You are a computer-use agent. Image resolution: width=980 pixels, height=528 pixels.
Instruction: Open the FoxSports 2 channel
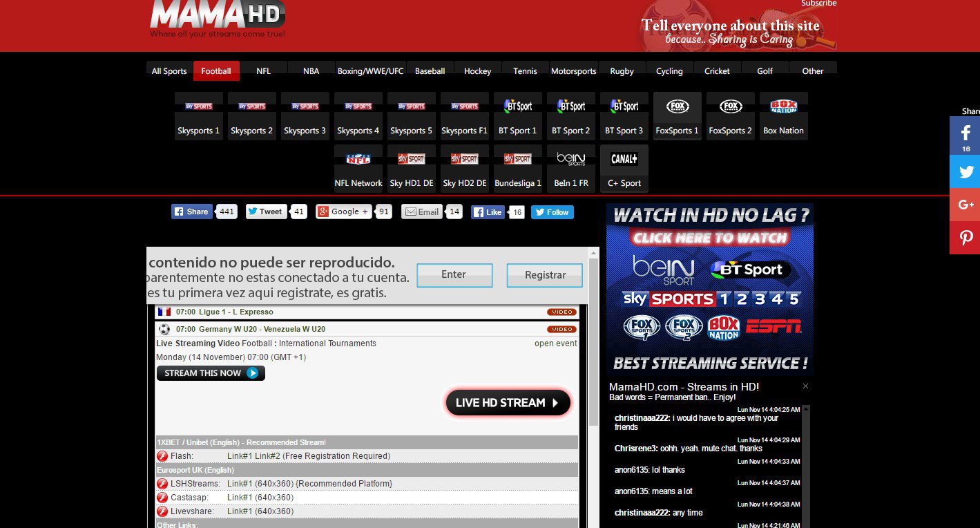730,116
